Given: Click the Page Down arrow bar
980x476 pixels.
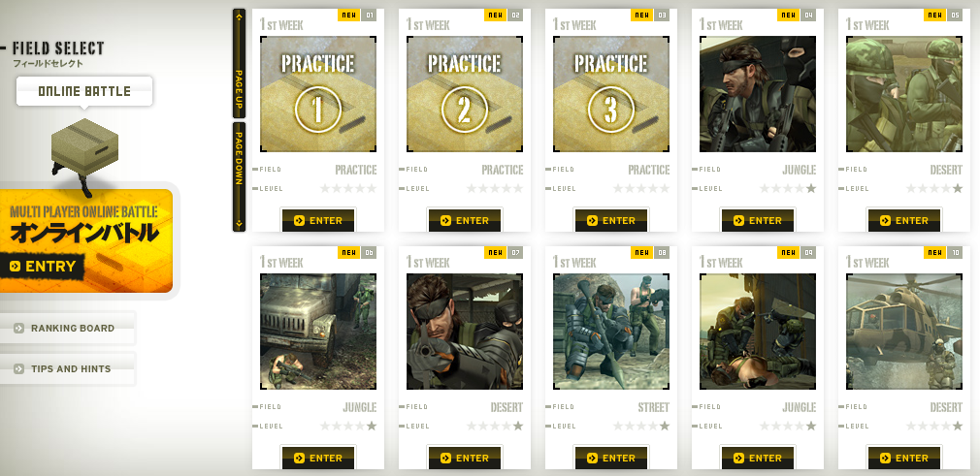Looking at the screenshot, I should (x=239, y=176).
